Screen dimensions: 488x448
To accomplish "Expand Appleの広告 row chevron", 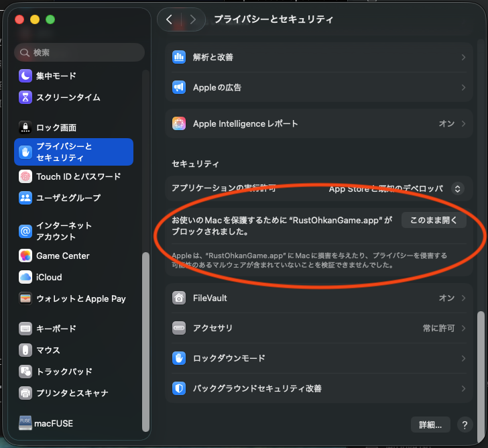I will pyautogui.click(x=463, y=87).
